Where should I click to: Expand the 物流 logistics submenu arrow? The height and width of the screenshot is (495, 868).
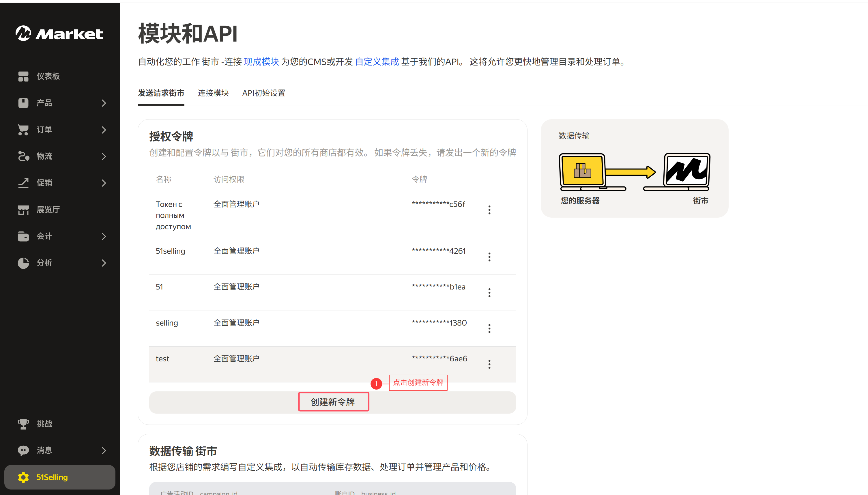pos(104,156)
